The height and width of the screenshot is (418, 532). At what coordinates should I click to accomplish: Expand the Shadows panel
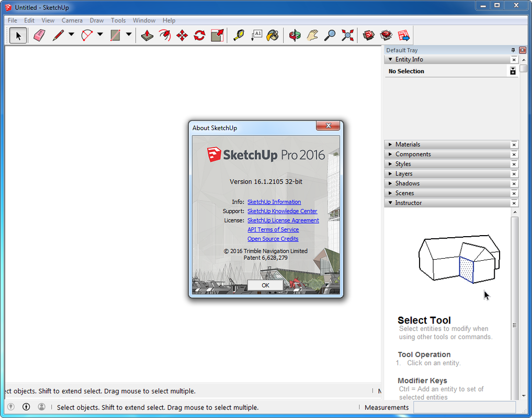390,183
